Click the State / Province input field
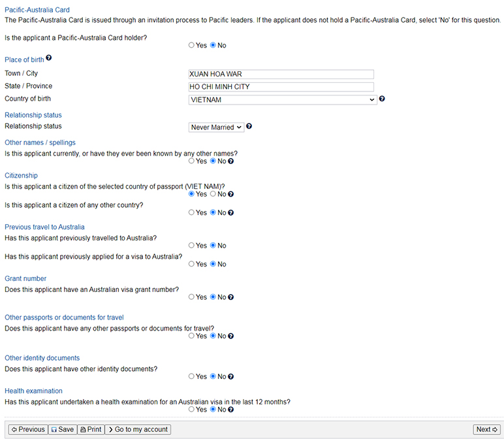The height and width of the screenshot is (441, 504). click(x=281, y=87)
